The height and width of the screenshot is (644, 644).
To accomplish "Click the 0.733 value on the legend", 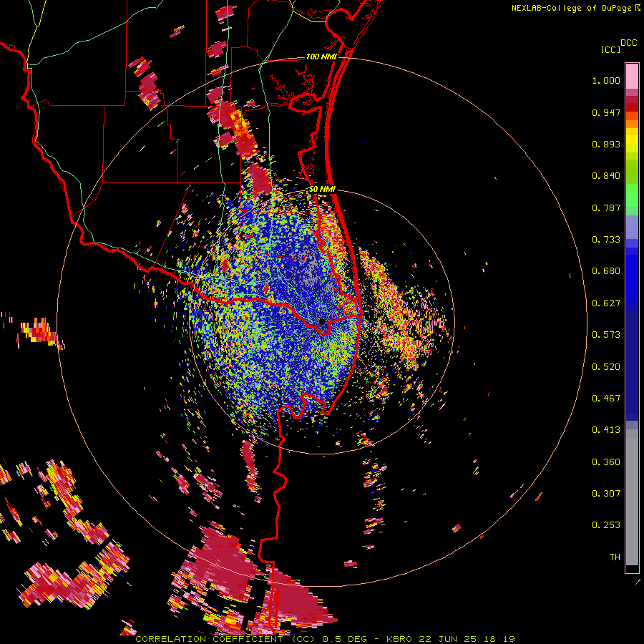I will [606, 240].
